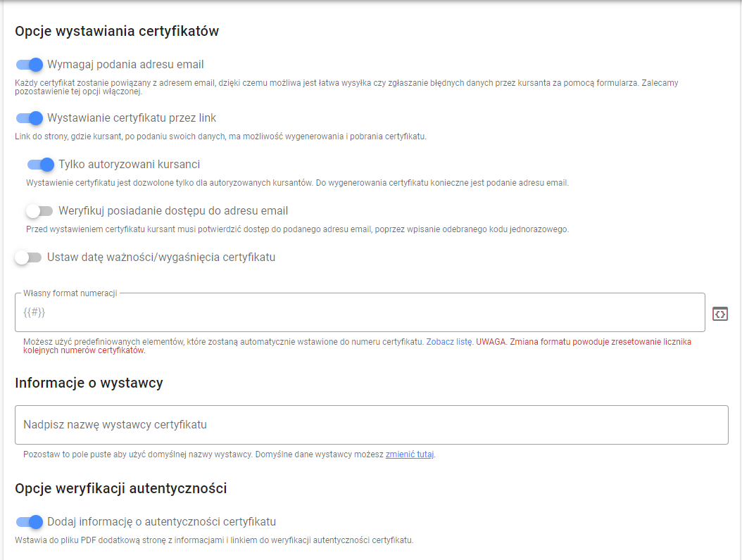Click the 'Informacje o wystawcy' heading
This screenshot has height=560, width=742.
(x=89, y=383)
